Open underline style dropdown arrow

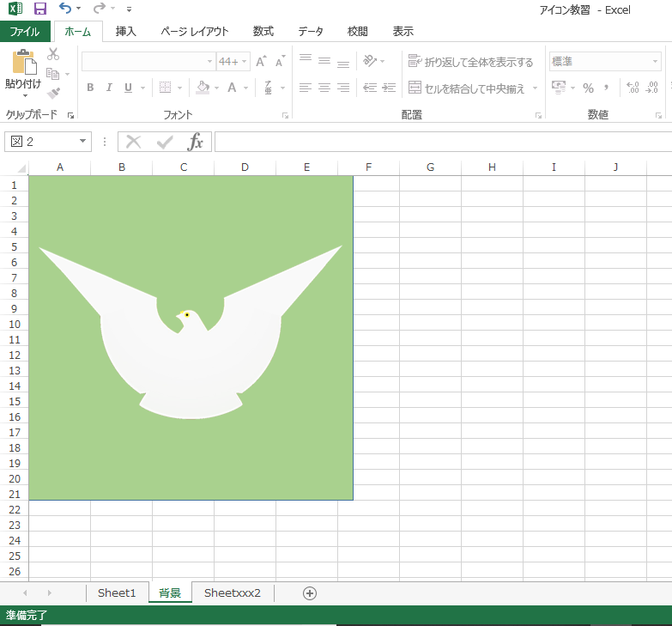pos(142,88)
